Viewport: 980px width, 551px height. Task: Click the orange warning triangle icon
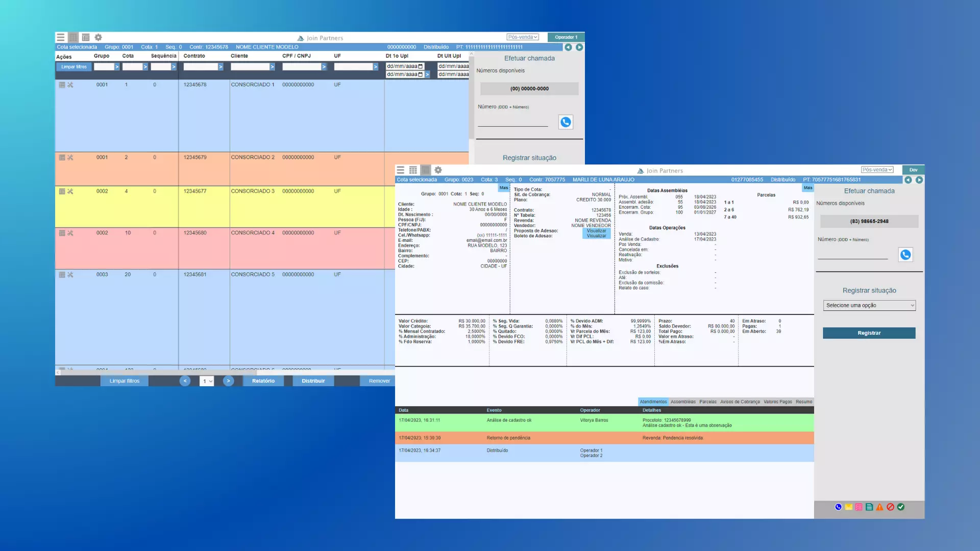[x=879, y=507]
